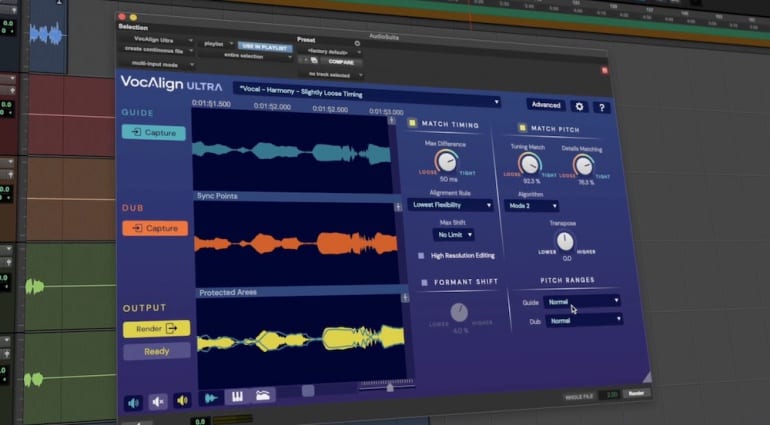Click the blue audio clip in Pro Tools track
This screenshot has height=425, width=770.
point(48,35)
